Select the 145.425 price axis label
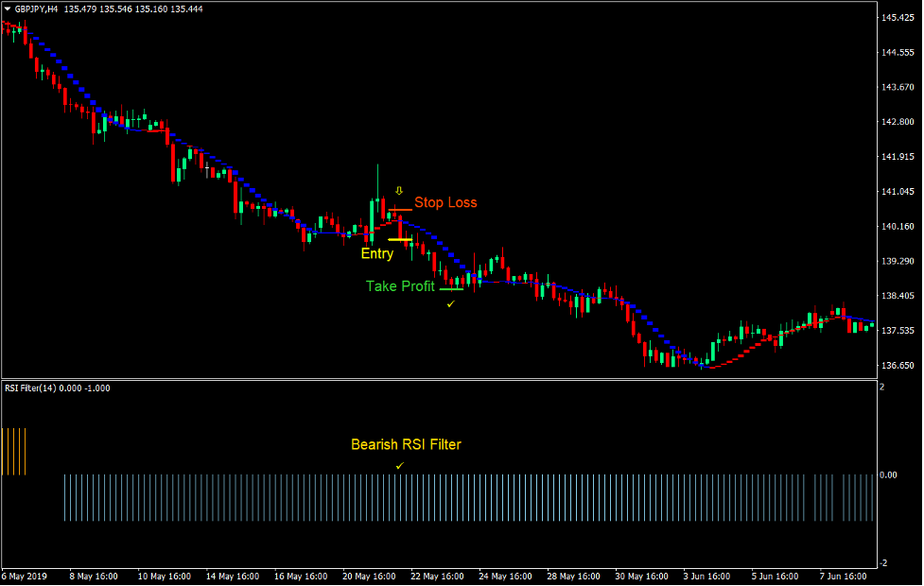The width and height of the screenshot is (924, 586). pos(897,16)
